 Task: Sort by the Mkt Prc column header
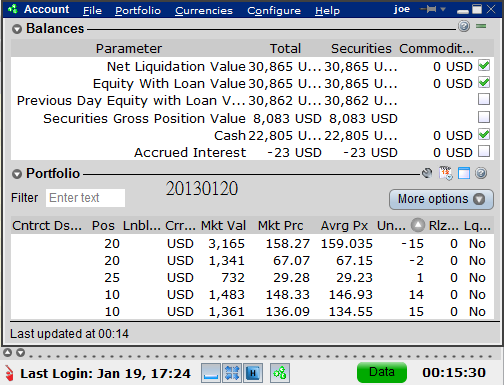(281, 226)
